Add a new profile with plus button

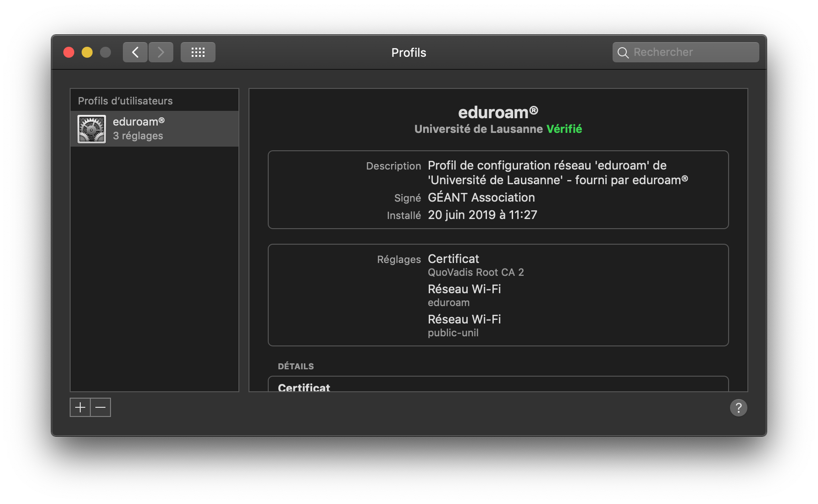pos(80,407)
